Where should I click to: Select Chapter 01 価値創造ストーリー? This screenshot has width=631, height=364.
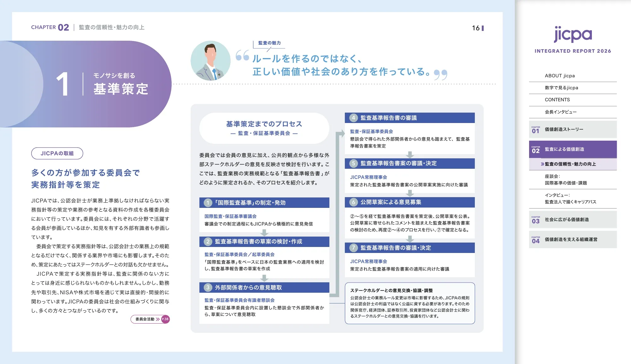click(573, 129)
